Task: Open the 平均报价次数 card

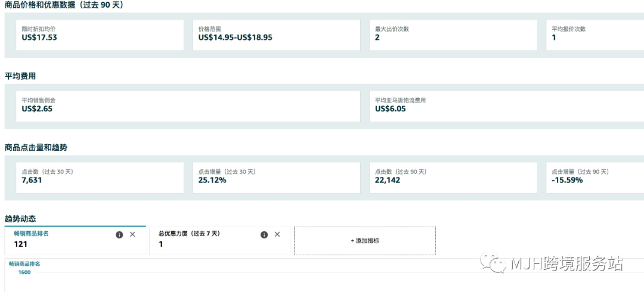Action: tap(595, 35)
